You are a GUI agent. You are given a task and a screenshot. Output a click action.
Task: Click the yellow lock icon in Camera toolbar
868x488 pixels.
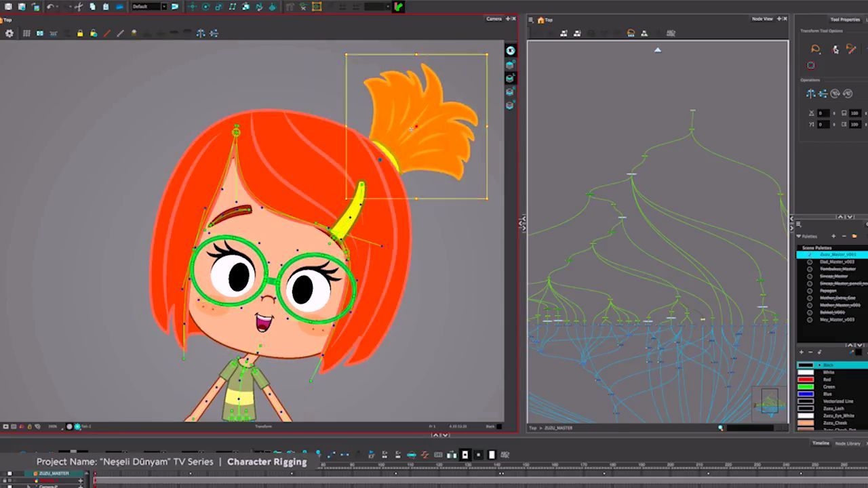pyautogui.click(x=80, y=33)
